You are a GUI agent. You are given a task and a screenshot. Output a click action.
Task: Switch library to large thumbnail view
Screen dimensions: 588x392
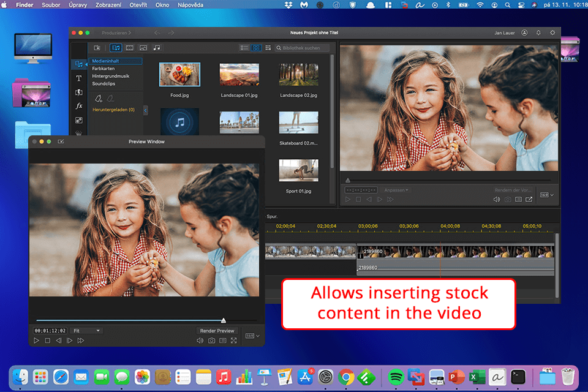pos(256,48)
